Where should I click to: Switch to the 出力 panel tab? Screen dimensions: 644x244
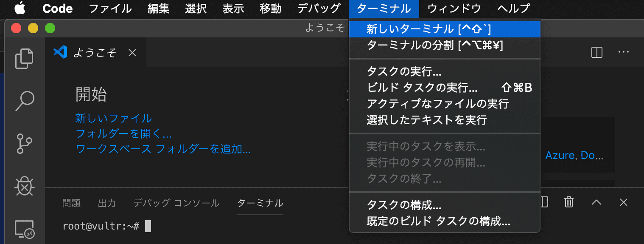(x=106, y=203)
